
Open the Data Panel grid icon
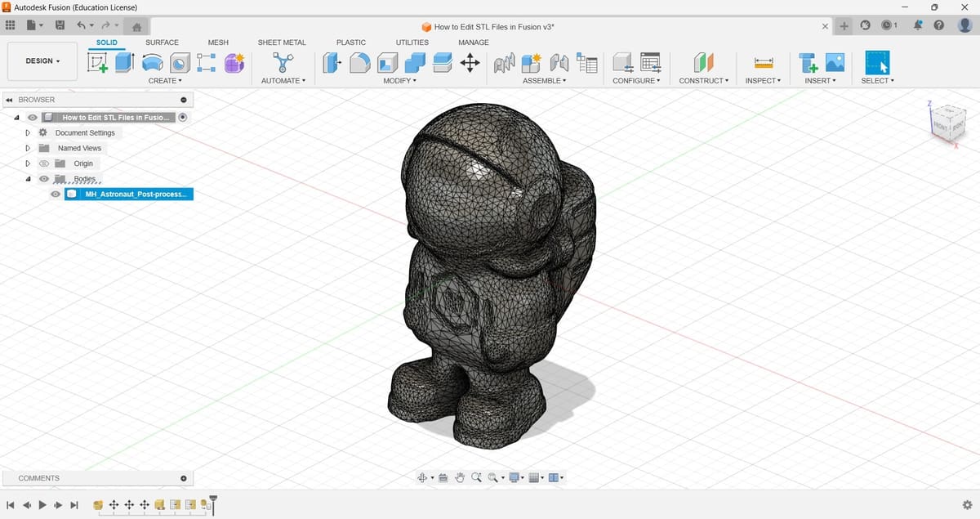11,25
